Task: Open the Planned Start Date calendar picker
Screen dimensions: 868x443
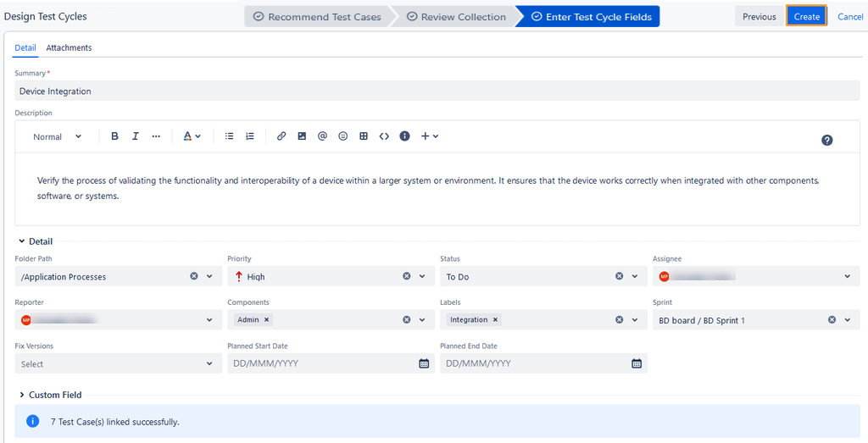Action: [424, 363]
